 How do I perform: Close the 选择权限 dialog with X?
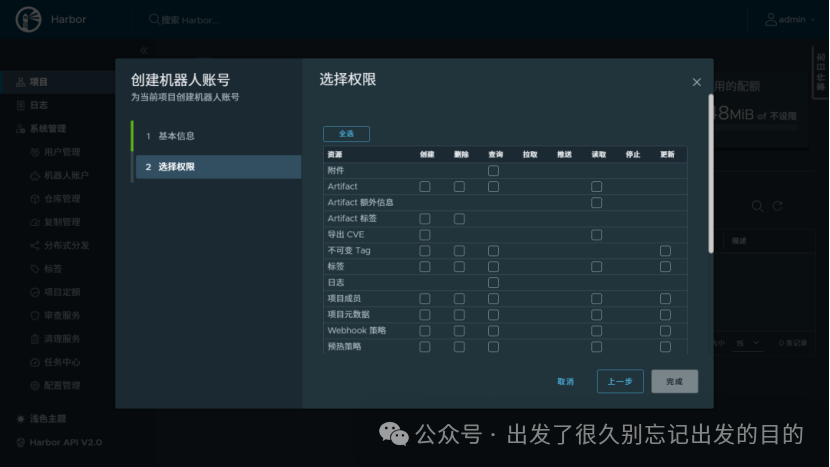697,82
